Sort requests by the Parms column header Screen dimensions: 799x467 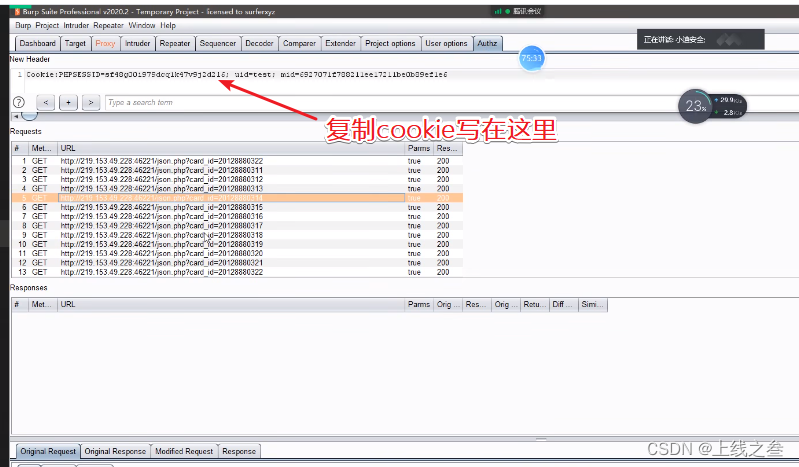coord(419,148)
